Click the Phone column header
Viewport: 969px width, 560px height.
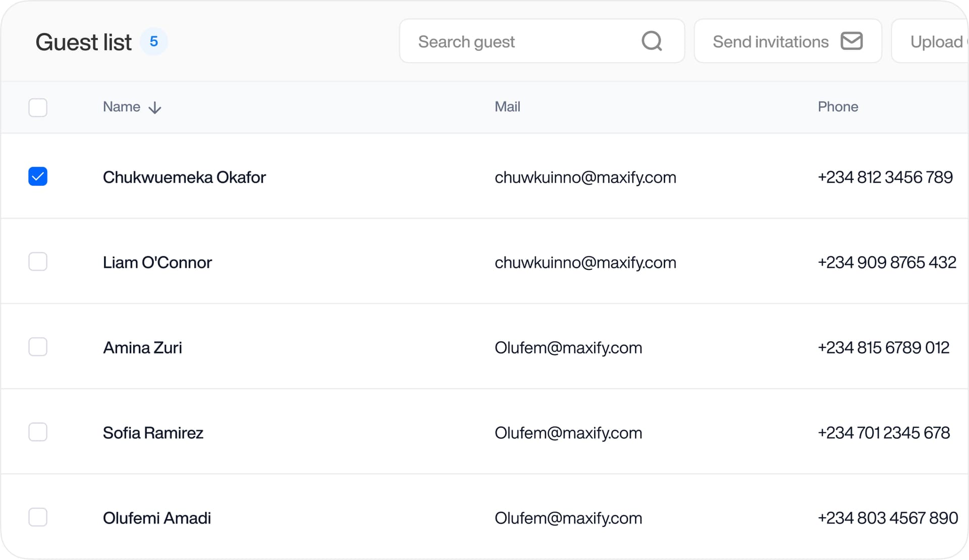click(x=838, y=107)
